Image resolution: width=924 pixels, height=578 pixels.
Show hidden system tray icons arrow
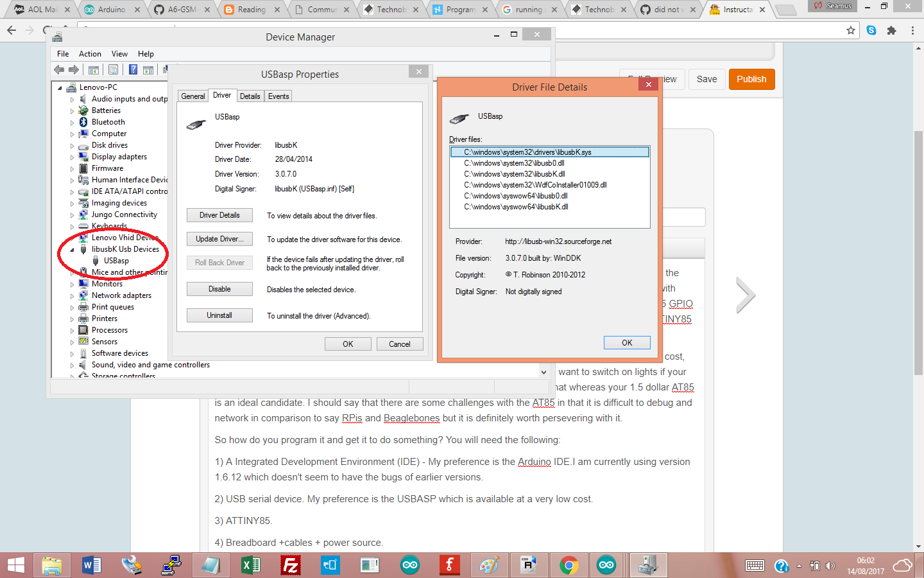click(x=799, y=566)
